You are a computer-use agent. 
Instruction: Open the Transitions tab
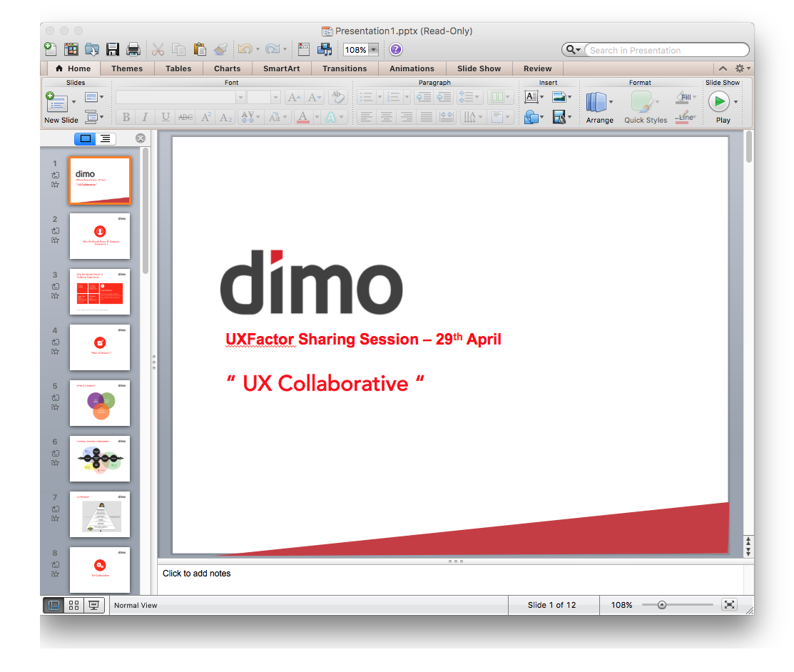point(344,68)
